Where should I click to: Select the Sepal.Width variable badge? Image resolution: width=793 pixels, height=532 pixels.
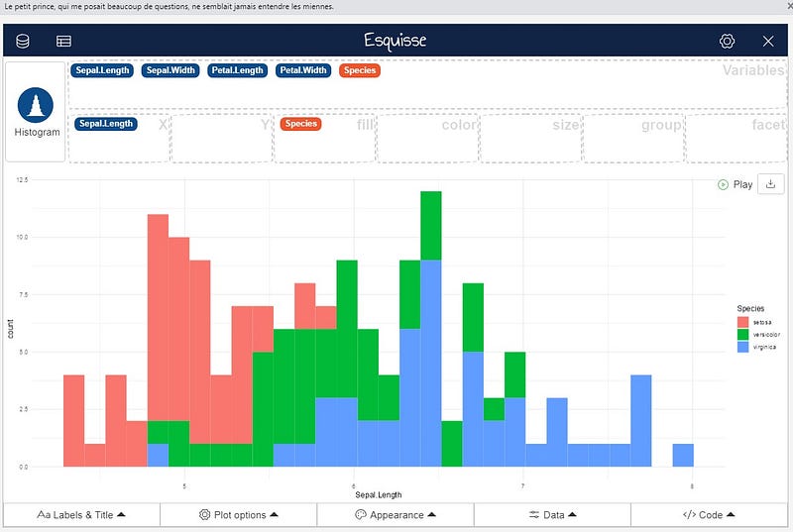point(170,70)
